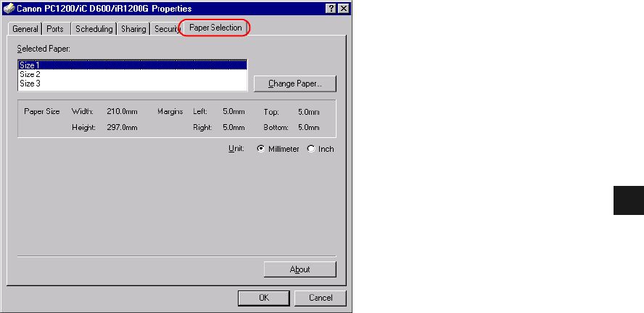Select the Sharing tab
Screen dimensions: 644x313
click(x=133, y=29)
